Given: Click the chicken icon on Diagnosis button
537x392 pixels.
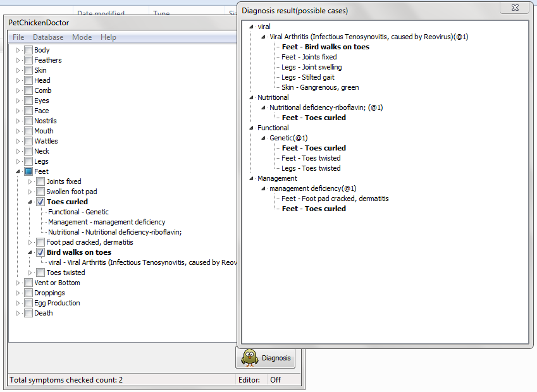Looking at the screenshot, I should point(250,357).
